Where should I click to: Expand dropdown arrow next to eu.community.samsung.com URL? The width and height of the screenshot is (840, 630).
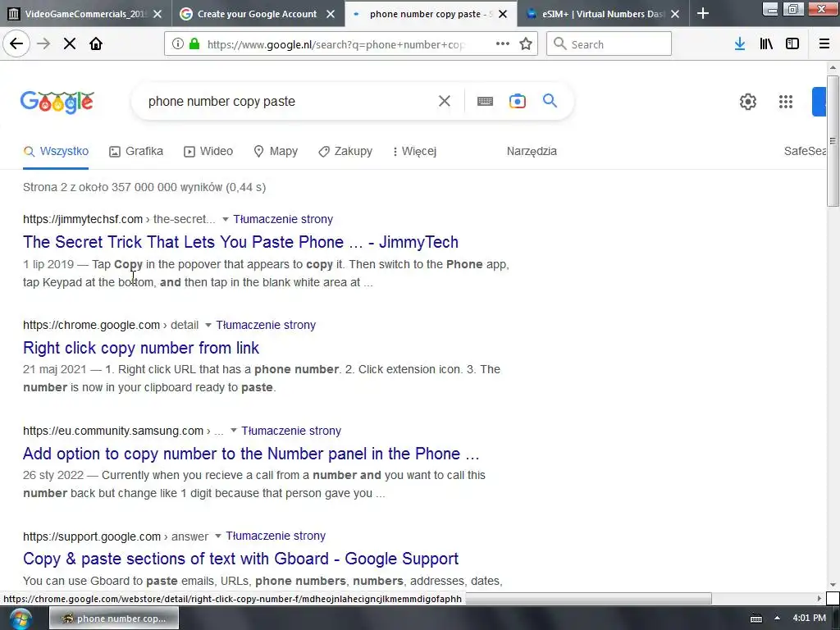[x=233, y=431]
